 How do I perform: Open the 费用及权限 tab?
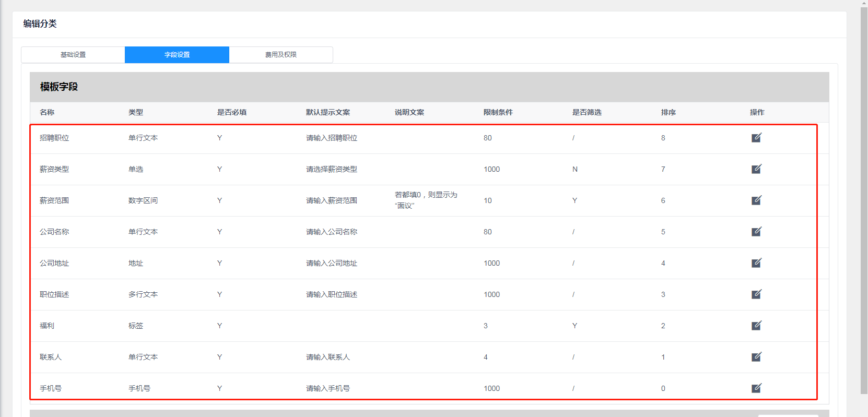click(281, 55)
